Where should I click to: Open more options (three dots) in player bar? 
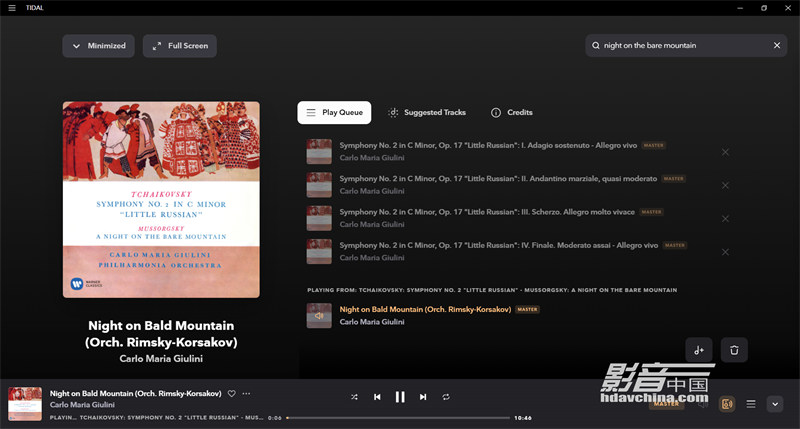click(x=246, y=393)
